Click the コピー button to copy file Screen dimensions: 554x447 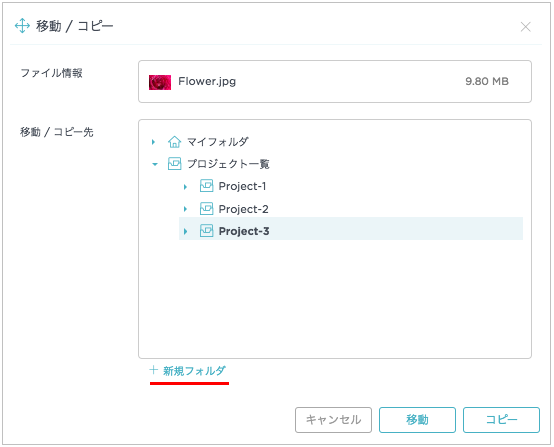[x=501, y=420]
